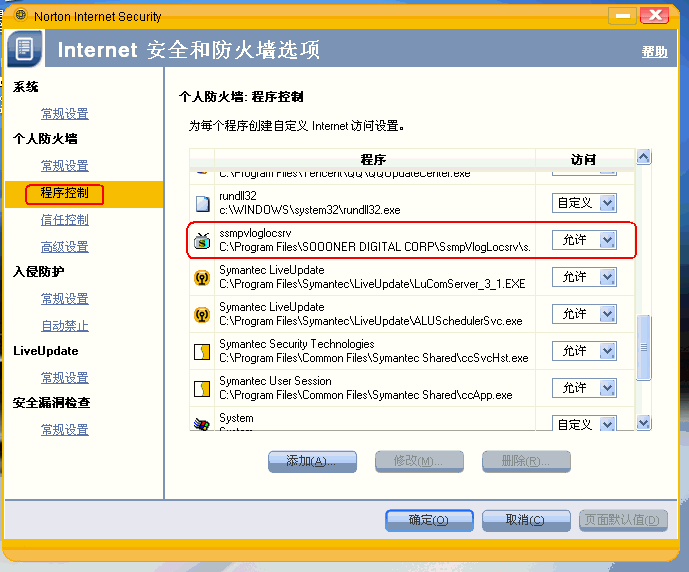Click scrollbar up arrow of program list
The width and height of the screenshot is (689, 572).
644,157
